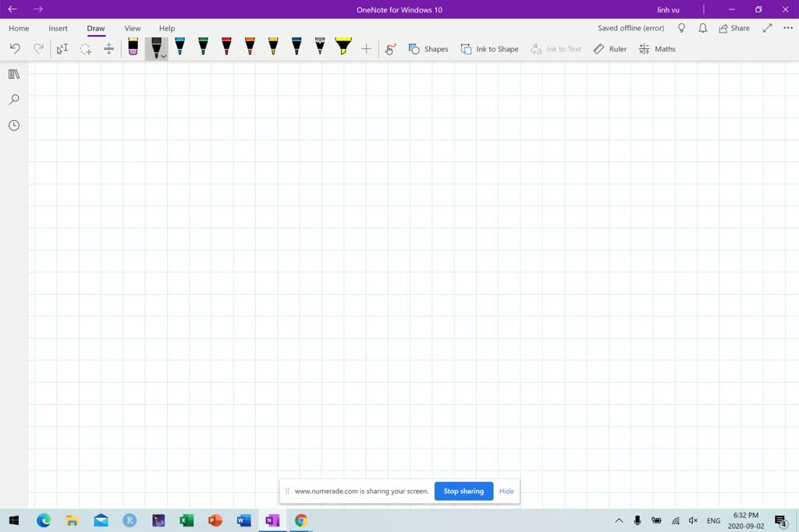Open the Shapes gallery
Screen dimensions: 799x532
pos(429,48)
